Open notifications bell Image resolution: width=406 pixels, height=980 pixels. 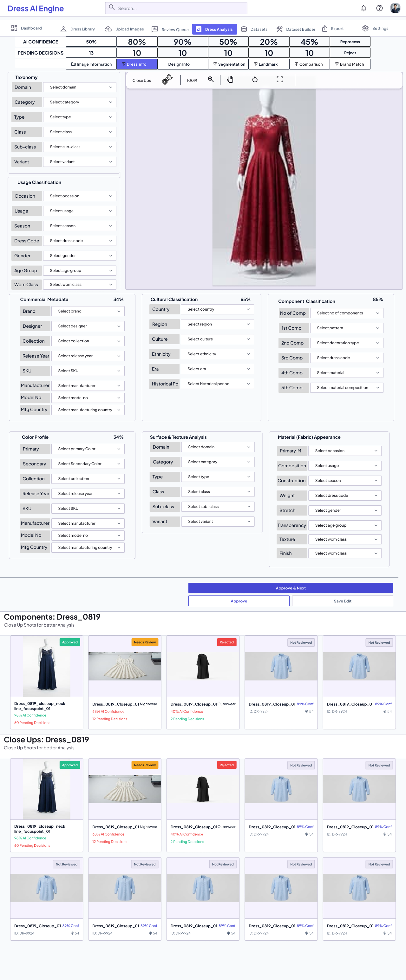[364, 8]
